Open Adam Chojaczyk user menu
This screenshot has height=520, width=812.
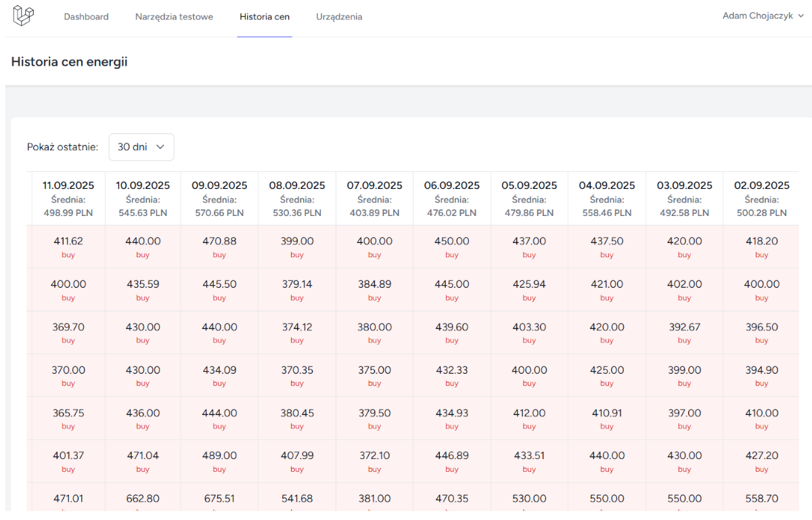click(x=763, y=16)
